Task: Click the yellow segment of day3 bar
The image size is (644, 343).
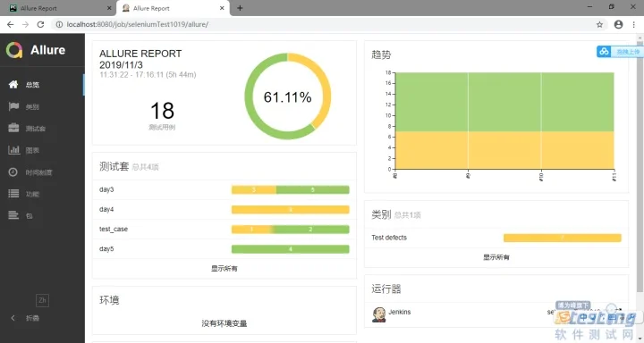Action: [x=254, y=189]
